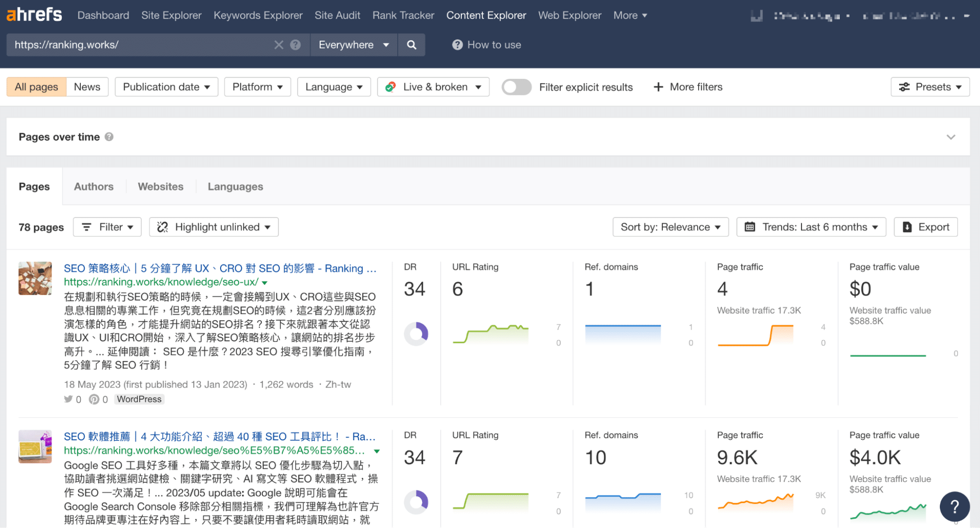Click the DR donut chart in first result

point(416,334)
